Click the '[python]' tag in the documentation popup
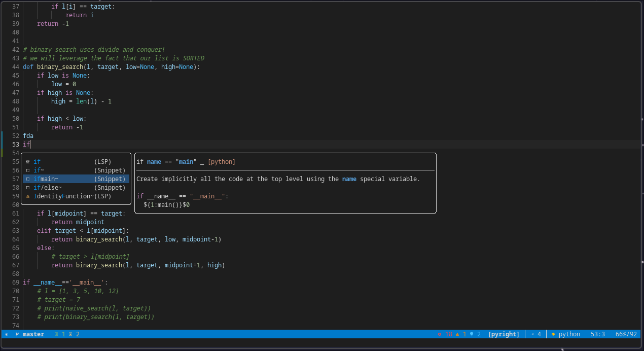This screenshot has width=644, height=351. click(222, 162)
